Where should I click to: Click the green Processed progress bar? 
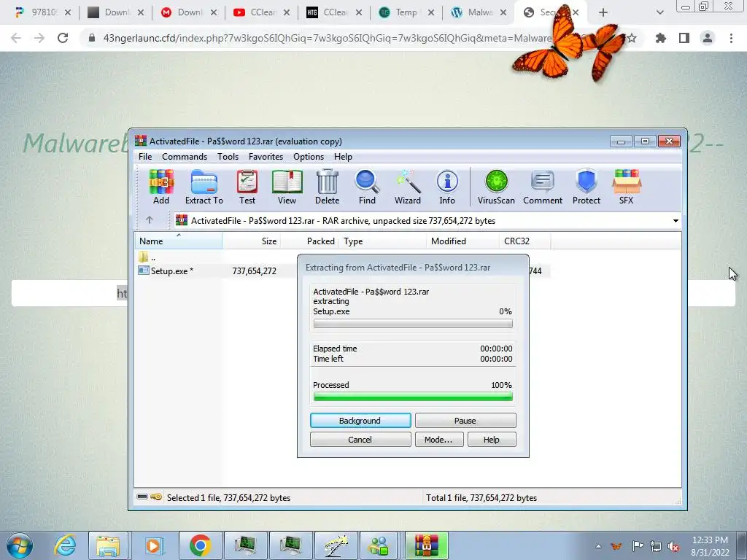pyautogui.click(x=413, y=397)
